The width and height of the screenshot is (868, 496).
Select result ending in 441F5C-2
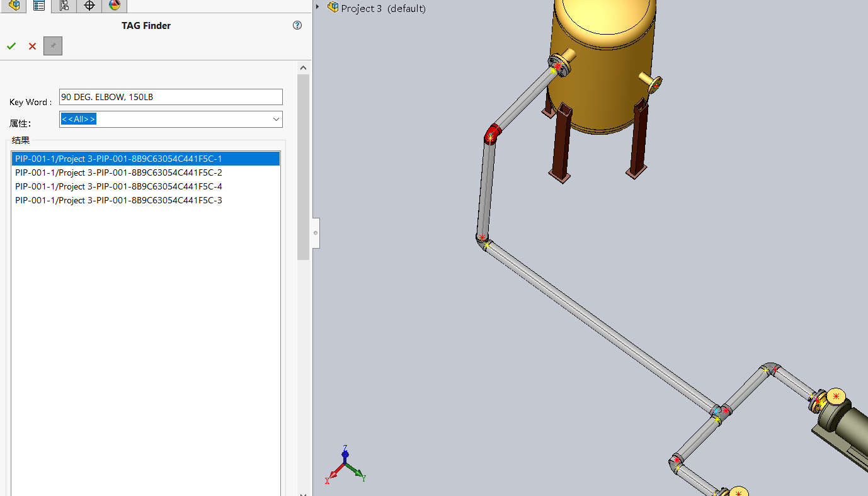coord(146,172)
